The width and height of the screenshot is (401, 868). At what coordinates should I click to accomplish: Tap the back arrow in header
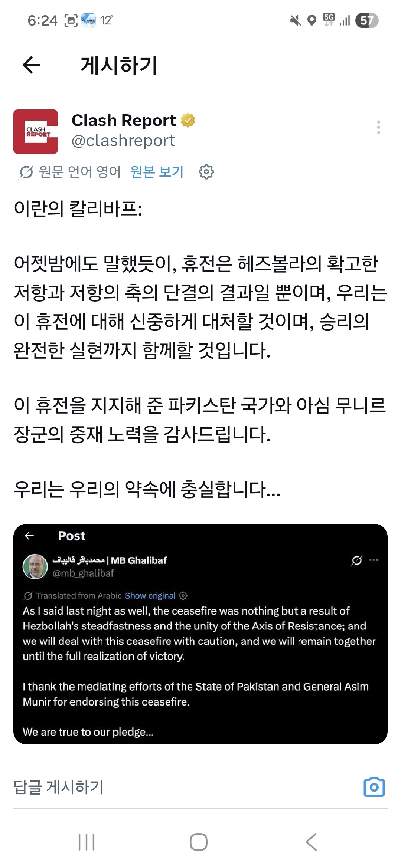(x=31, y=65)
